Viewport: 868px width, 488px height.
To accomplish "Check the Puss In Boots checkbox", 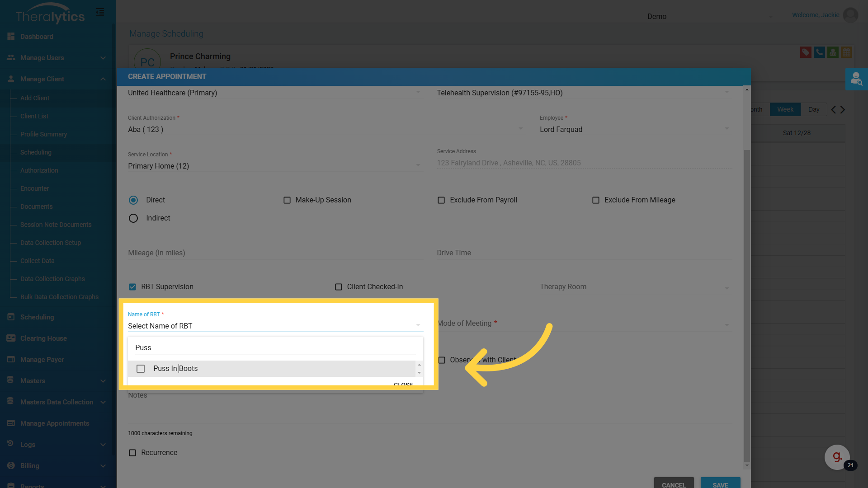I will click(x=141, y=369).
